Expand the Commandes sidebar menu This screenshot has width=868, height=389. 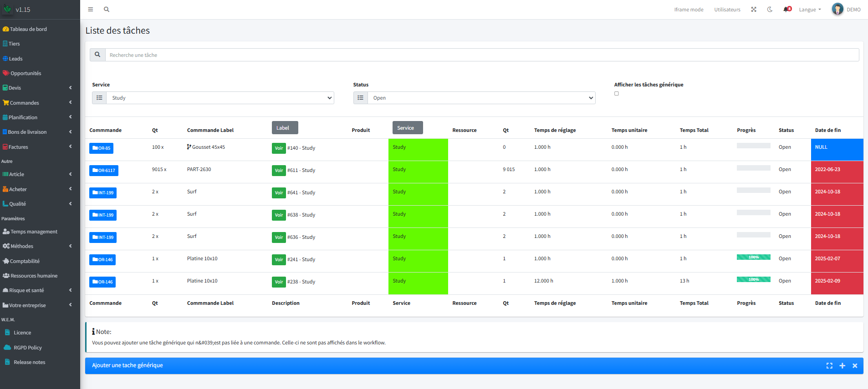point(37,103)
